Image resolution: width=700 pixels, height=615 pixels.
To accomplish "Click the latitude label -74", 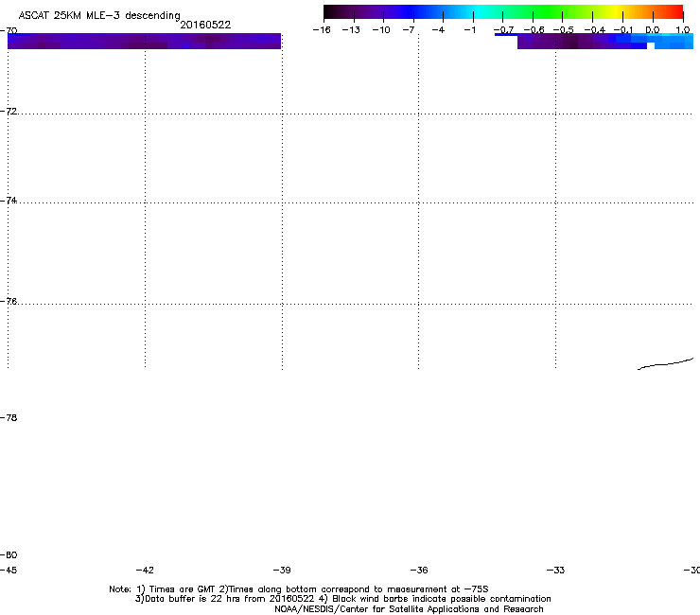I will pos(9,200).
